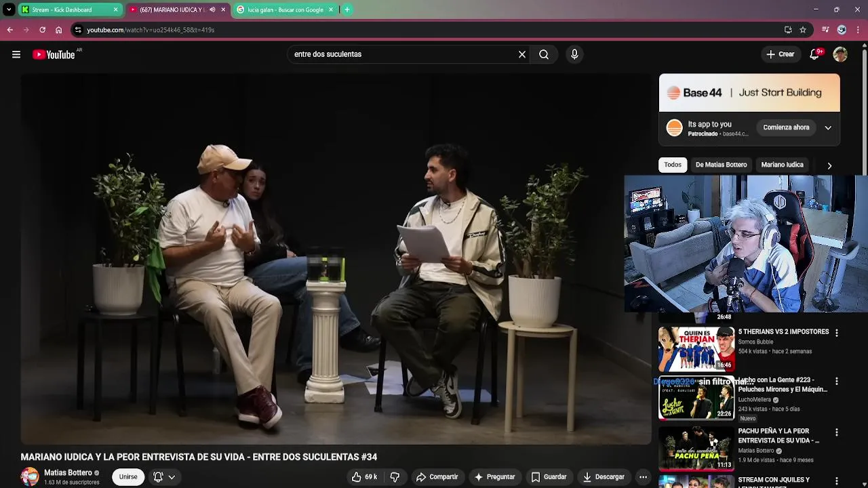Open the Lucho con La Gente thumbnail
868x488 pixels.
(x=696, y=398)
